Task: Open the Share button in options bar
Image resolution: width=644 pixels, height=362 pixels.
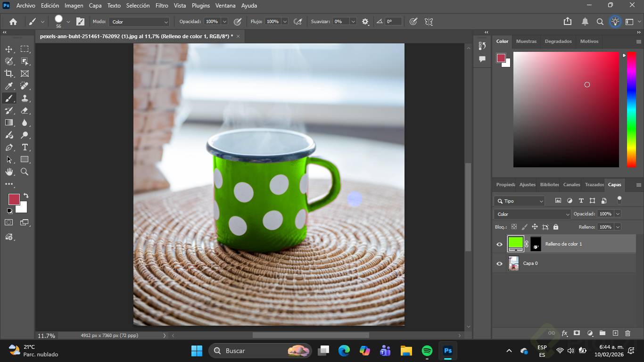Action: pos(568,22)
